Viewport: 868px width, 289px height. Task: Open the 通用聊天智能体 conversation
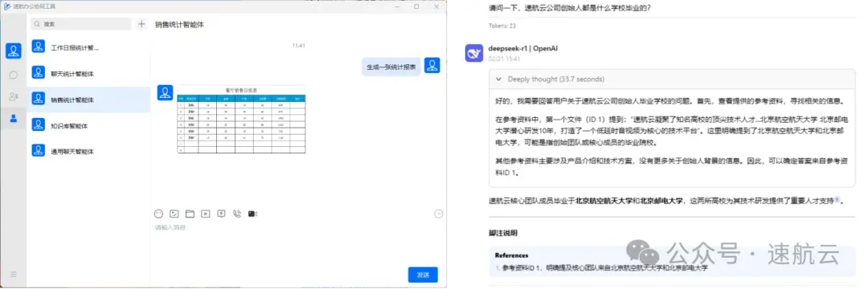88,151
